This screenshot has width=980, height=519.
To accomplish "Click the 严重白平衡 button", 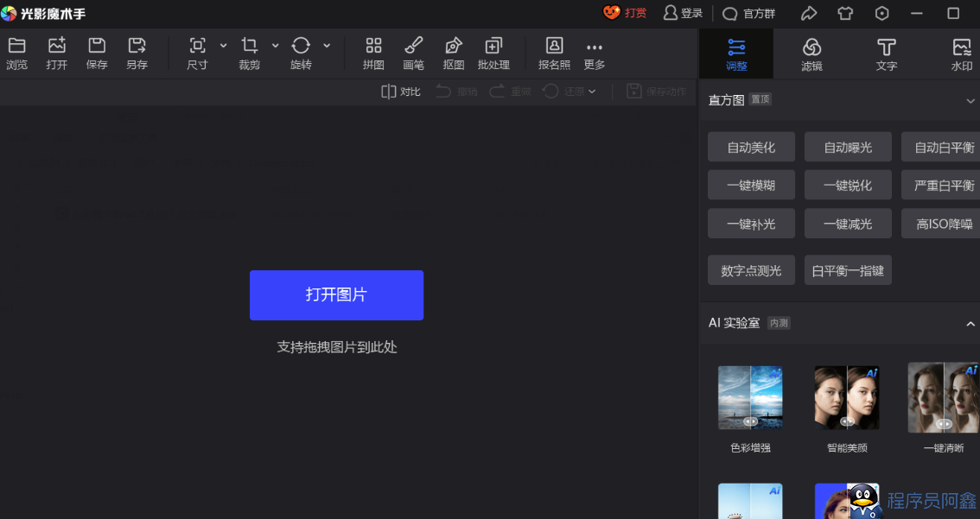I will coord(940,185).
